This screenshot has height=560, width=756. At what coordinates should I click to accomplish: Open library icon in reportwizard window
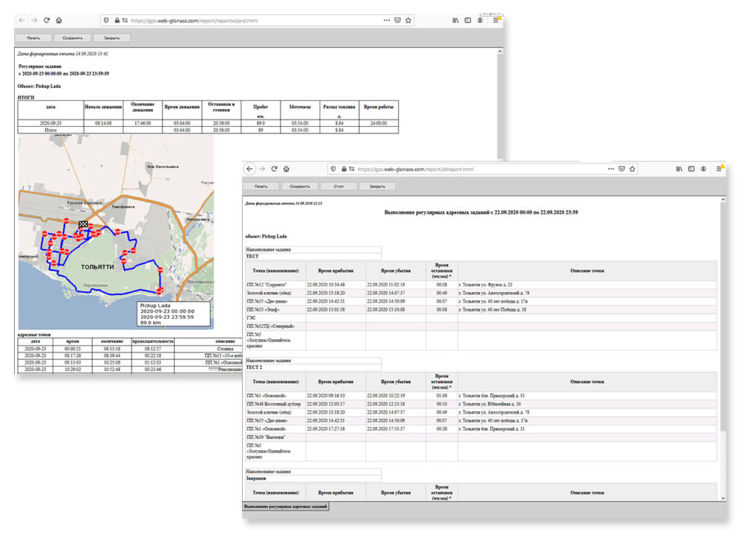(456, 20)
